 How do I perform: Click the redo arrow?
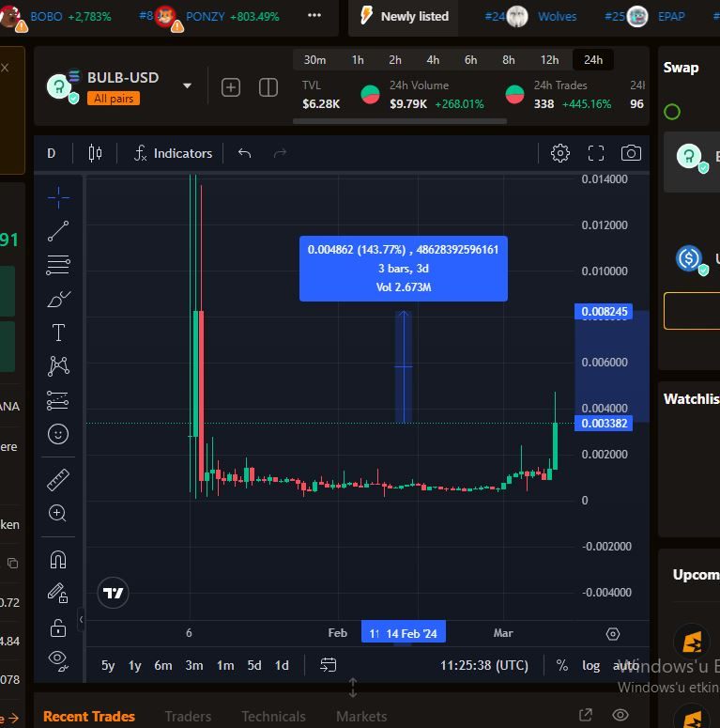[280, 153]
